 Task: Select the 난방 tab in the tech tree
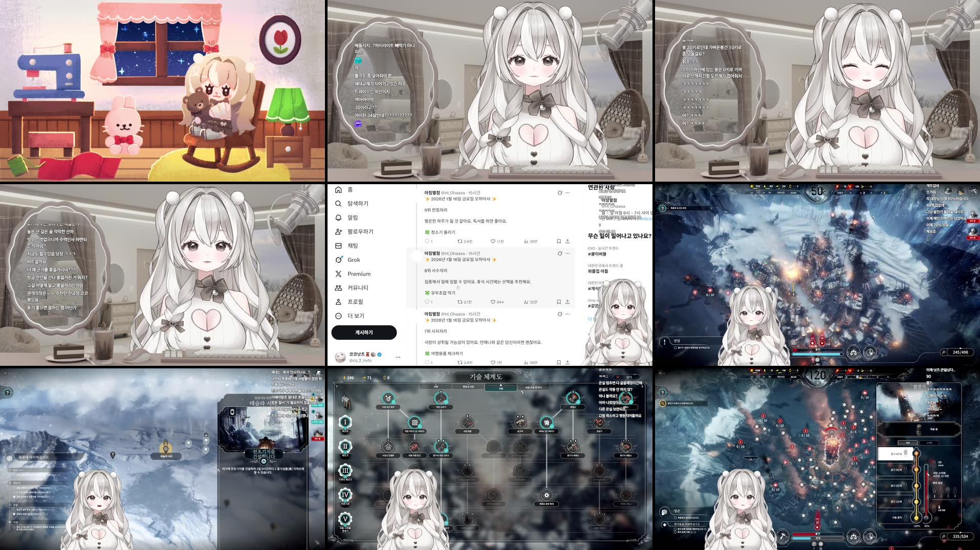coord(435,386)
